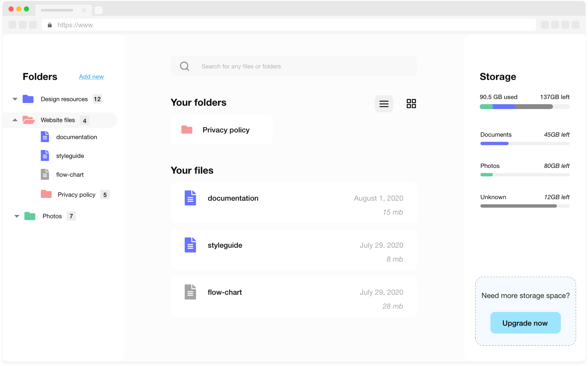Viewport: 588px width, 366px height.
Task: Click Add new folder link
Action: 92,76
